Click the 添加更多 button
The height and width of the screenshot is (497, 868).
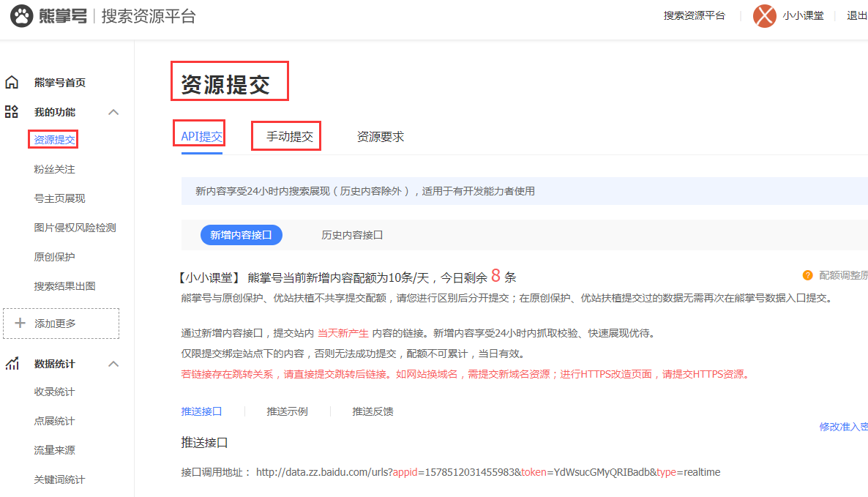click(x=61, y=324)
